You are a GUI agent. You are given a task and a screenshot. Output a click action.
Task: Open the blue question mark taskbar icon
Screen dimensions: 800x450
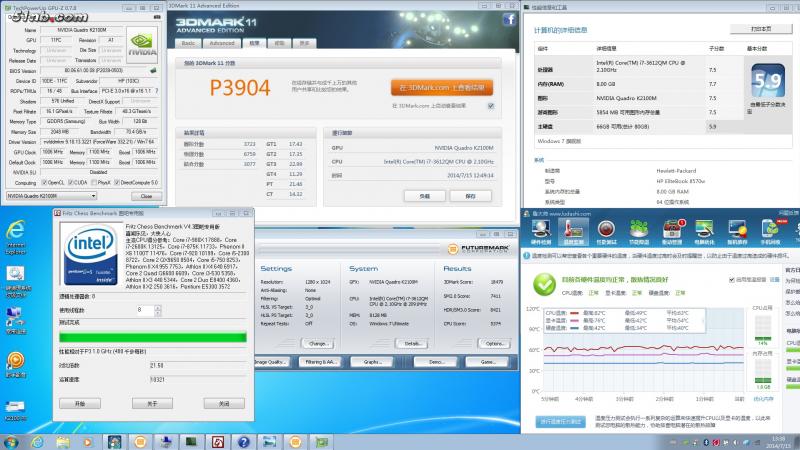click(243, 442)
